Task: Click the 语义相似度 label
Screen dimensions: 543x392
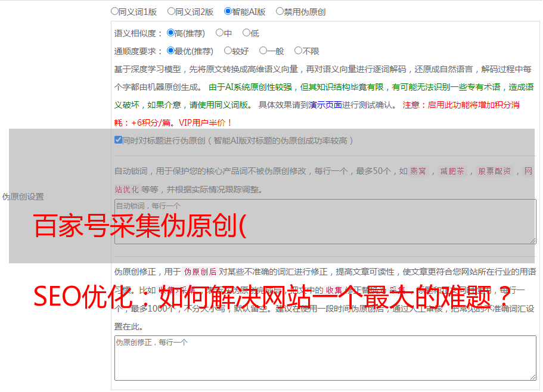Action: [x=138, y=33]
